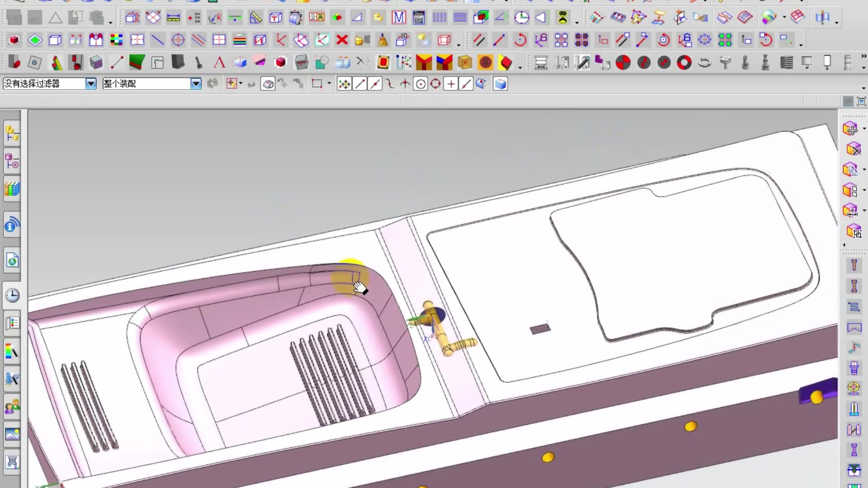Expand the 没有选择过滤器 selection filter dropdown
This screenshot has height=488, width=868.
coord(91,84)
